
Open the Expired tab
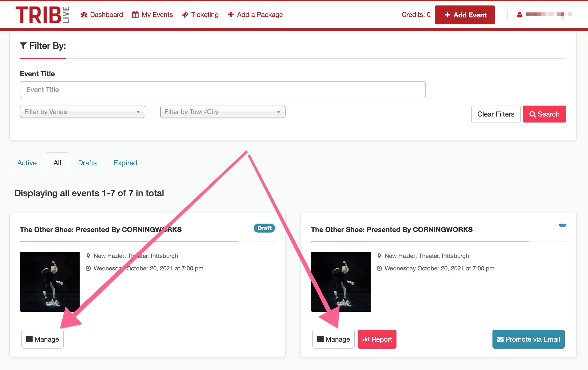click(x=125, y=163)
